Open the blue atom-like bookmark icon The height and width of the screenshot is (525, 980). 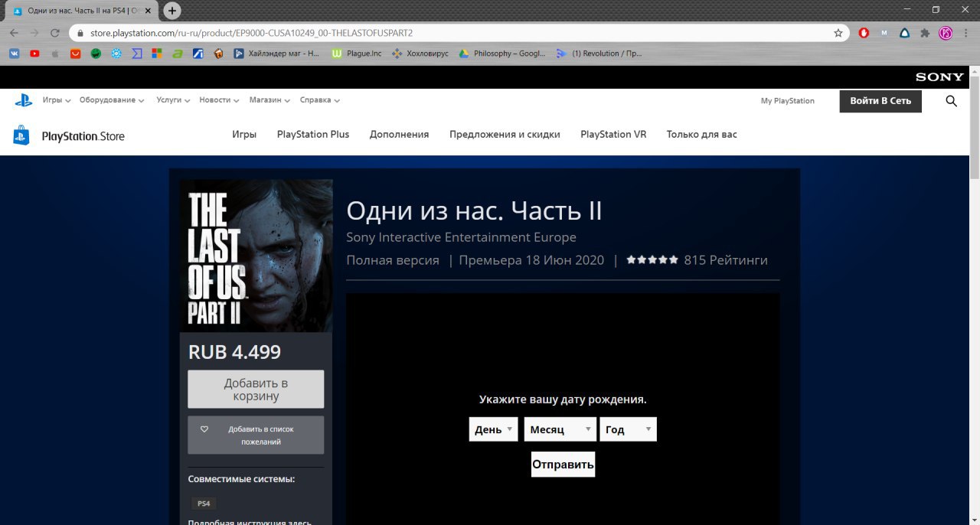(x=116, y=54)
